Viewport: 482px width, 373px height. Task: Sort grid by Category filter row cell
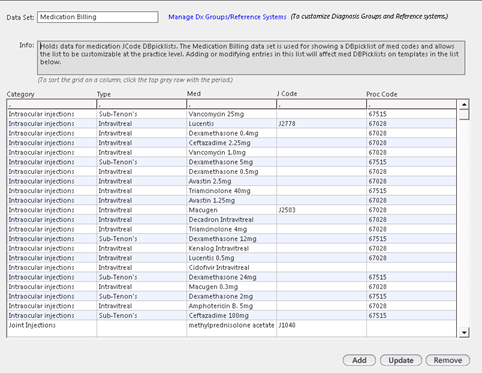[52, 105]
